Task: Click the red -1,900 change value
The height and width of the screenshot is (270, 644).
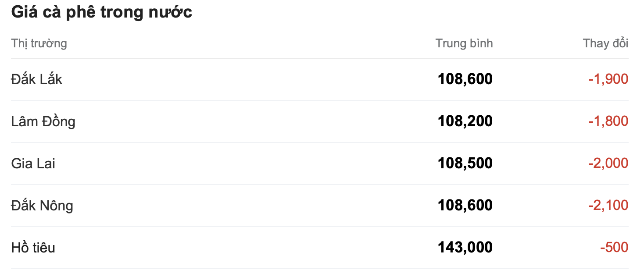Action: tap(608, 79)
